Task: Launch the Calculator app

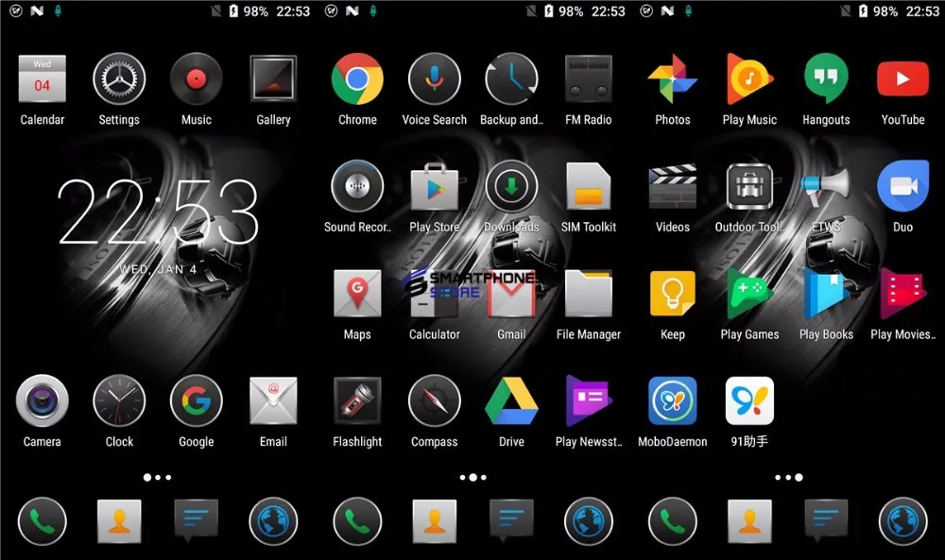Action: click(435, 294)
